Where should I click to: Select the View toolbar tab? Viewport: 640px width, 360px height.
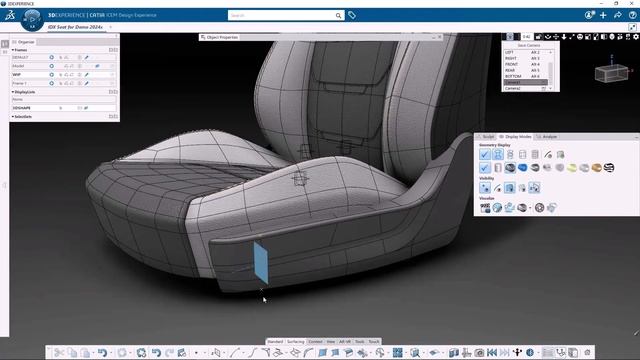coord(331,342)
